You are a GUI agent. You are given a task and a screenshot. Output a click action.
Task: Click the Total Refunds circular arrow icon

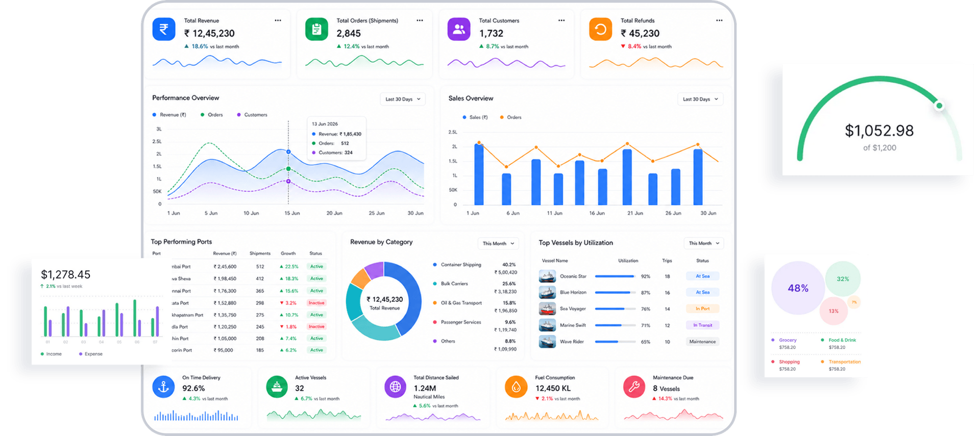[601, 29]
